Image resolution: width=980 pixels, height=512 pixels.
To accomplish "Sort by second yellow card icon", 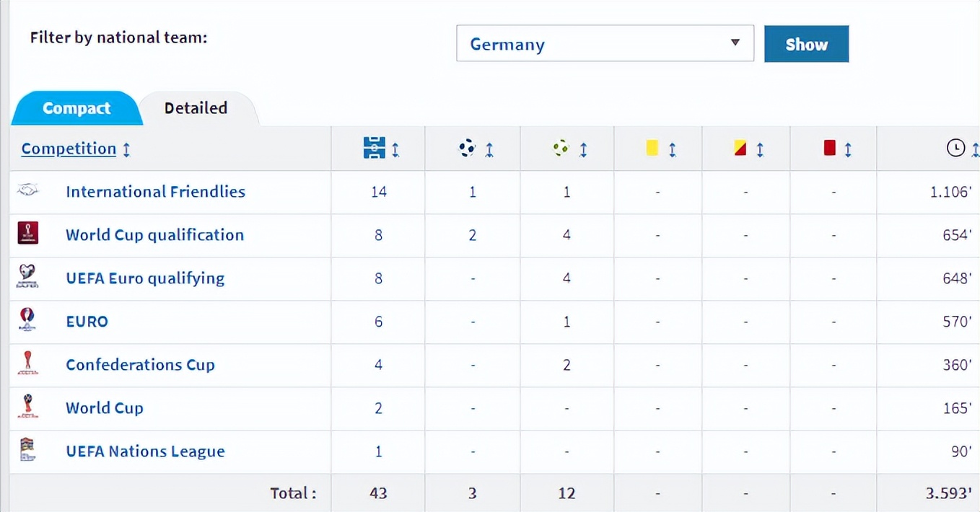I will [740, 149].
